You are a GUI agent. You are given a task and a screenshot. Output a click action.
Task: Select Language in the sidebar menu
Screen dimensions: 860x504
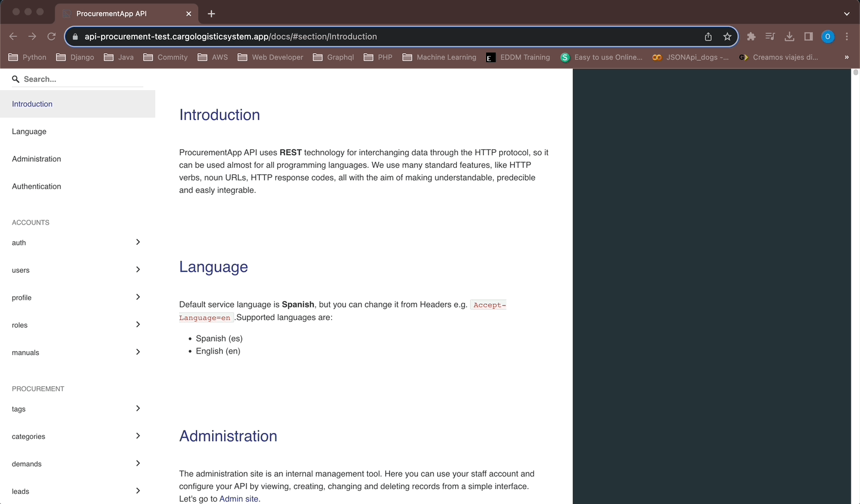(x=29, y=131)
